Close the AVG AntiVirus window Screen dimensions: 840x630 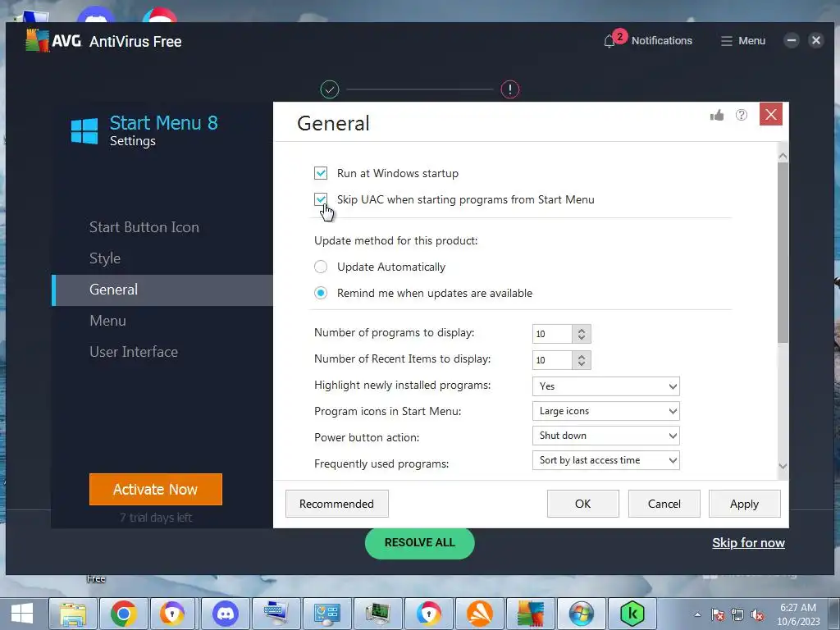[x=816, y=41]
